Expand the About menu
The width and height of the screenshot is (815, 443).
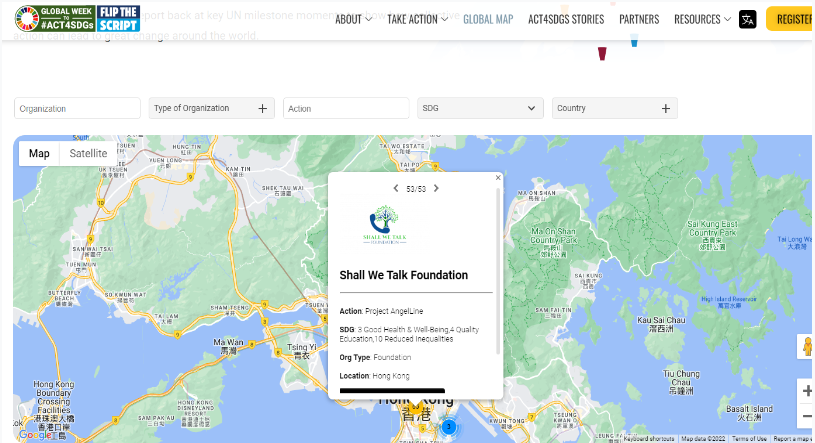(x=353, y=20)
